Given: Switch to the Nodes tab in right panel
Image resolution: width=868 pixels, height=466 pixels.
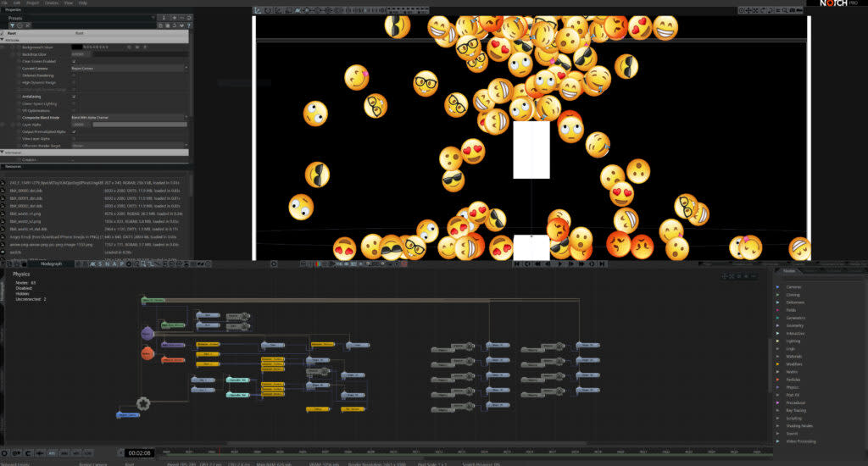Looking at the screenshot, I should (789, 270).
